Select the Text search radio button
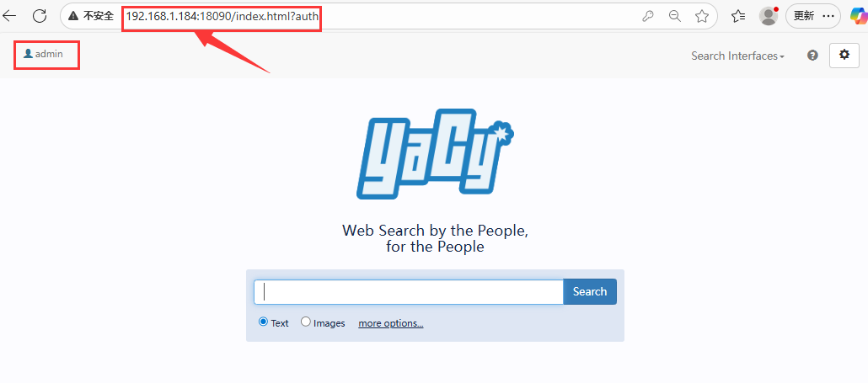The height and width of the screenshot is (383, 868). pyautogui.click(x=264, y=322)
